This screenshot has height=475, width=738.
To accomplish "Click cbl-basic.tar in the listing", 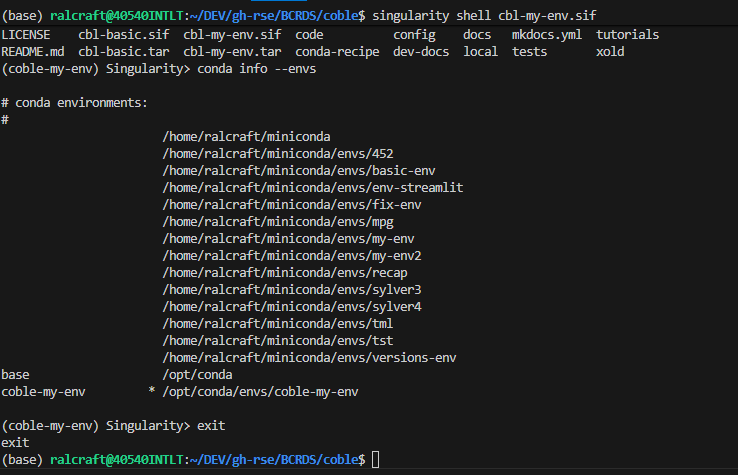I will pyautogui.click(x=124, y=52).
